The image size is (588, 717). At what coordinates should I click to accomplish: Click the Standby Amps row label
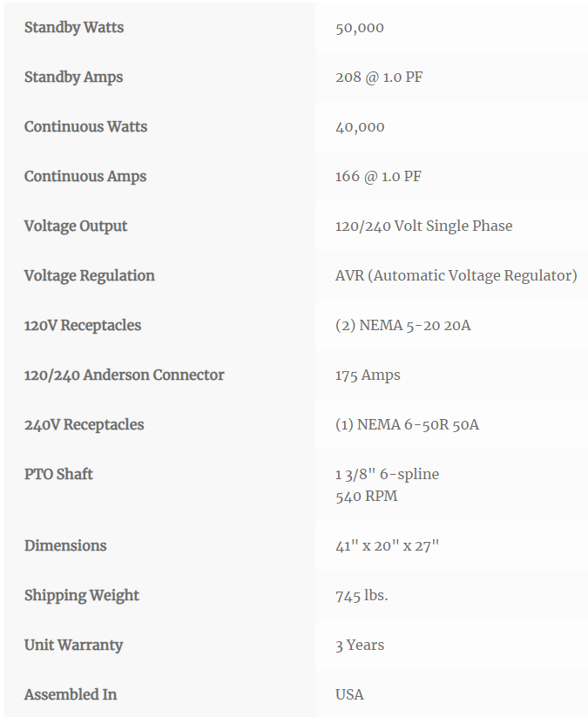point(74,78)
